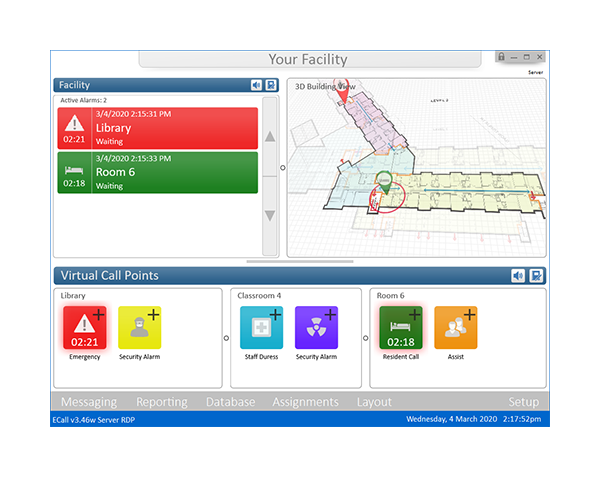Image resolution: width=600 pixels, height=477 pixels.
Task: Click the Room 6 Resident Call icon
Action: coord(400,328)
